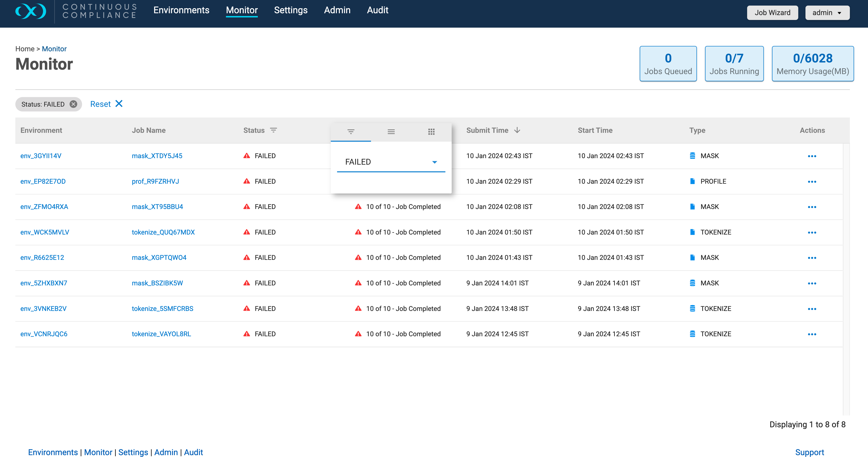Click database icon in mask_BSZIBK5W row
The height and width of the screenshot is (457, 868).
pos(692,283)
